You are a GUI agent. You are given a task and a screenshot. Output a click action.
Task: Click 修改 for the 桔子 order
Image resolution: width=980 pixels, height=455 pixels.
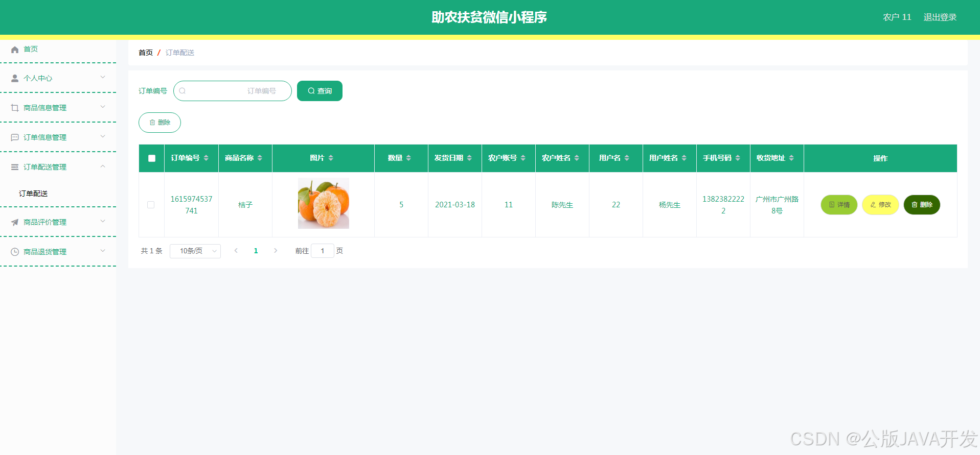880,205
